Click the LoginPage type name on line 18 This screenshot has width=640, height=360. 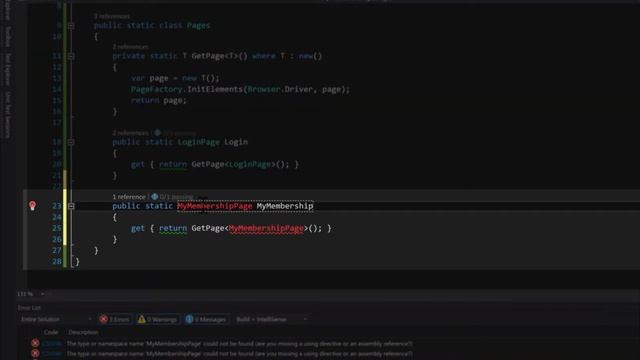(198, 142)
